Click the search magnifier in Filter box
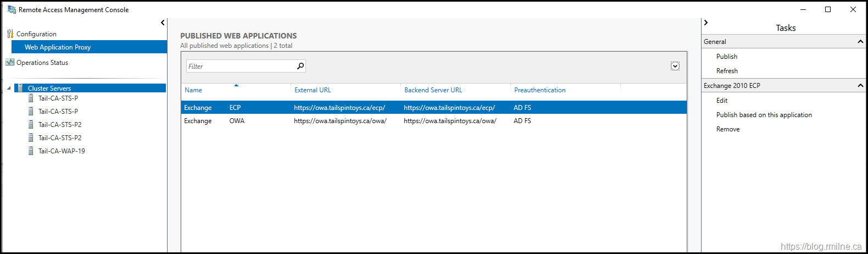The height and width of the screenshot is (254, 868). coord(301,66)
